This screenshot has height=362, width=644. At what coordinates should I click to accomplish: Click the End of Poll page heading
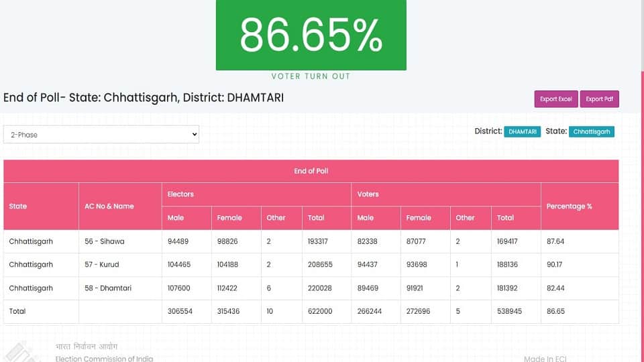tap(144, 98)
